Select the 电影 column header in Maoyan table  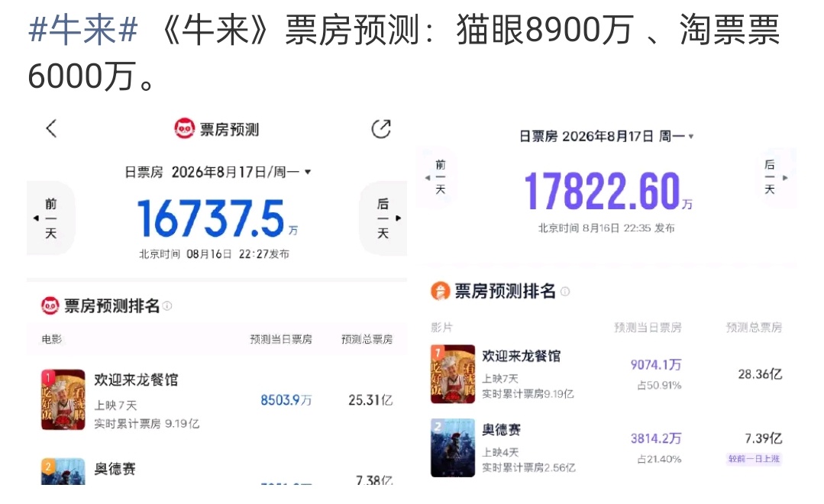(x=51, y=339)
